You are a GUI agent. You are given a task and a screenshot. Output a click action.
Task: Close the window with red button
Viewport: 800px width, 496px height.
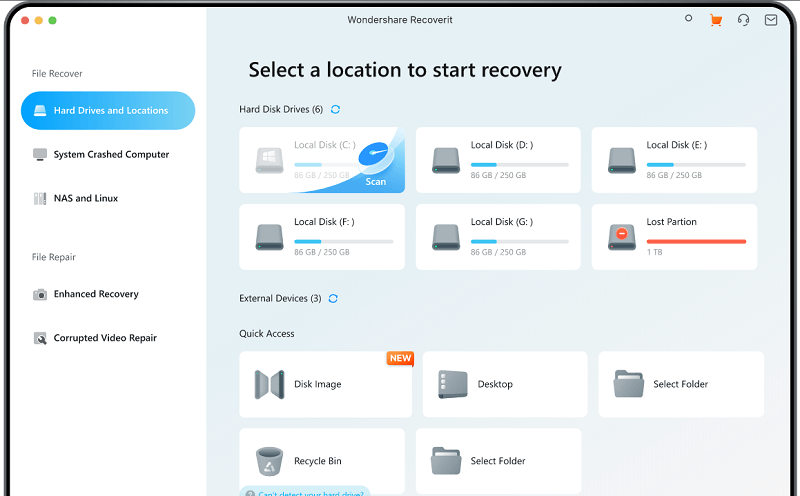25,20
